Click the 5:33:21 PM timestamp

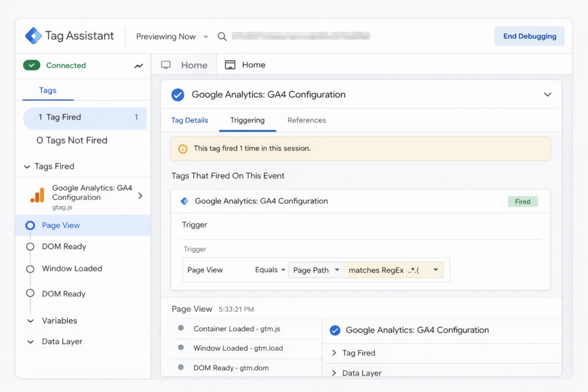(x=236, y=309)
